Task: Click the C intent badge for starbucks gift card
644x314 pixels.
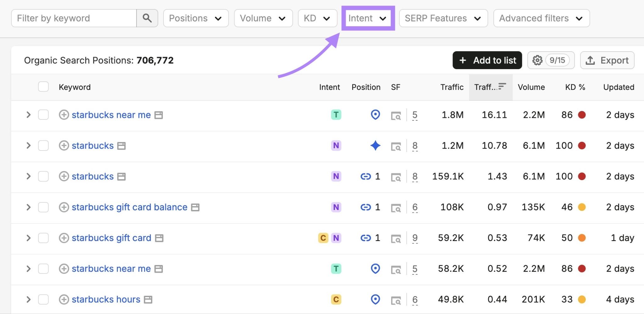Action: (x=323, y=238)
